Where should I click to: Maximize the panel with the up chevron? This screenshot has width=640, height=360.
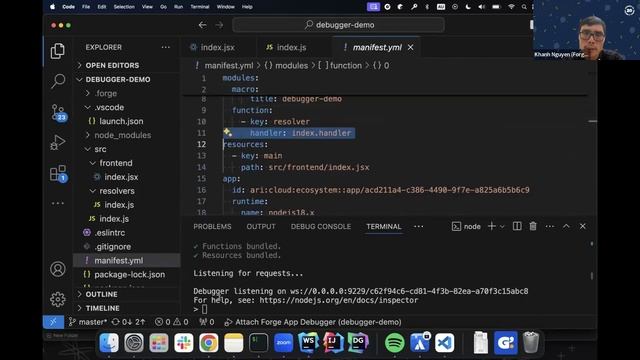(566, 226)
